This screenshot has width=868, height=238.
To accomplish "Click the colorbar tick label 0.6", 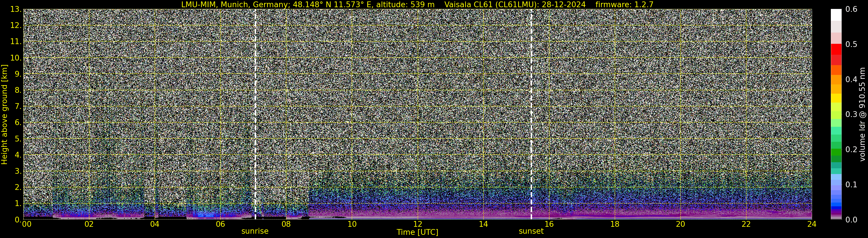I will pos(852,10).
